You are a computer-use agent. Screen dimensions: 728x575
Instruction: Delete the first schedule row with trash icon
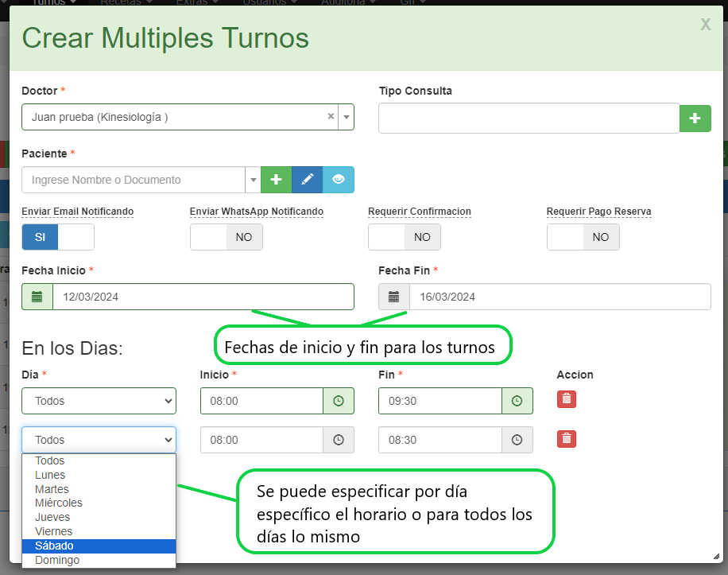tap(566, 399)
